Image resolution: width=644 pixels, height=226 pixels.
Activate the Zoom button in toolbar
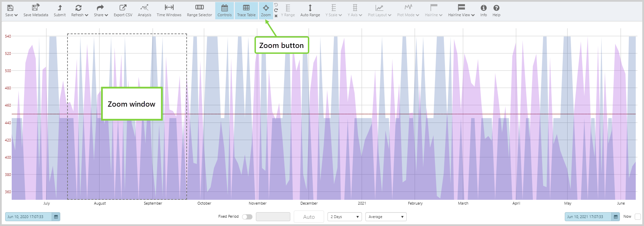tap(266, 10)
